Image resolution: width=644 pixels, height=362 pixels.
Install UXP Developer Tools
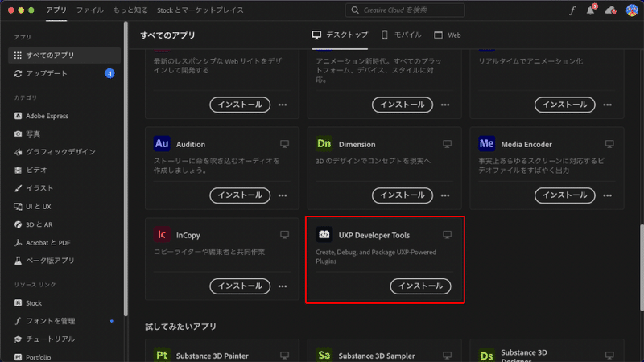[420, 286]
